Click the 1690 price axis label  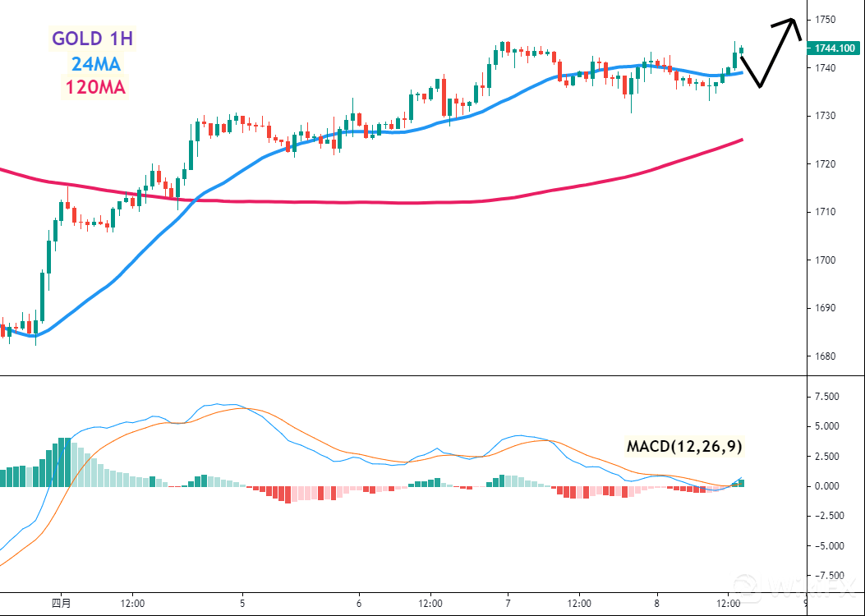click(x=825, y=308)
